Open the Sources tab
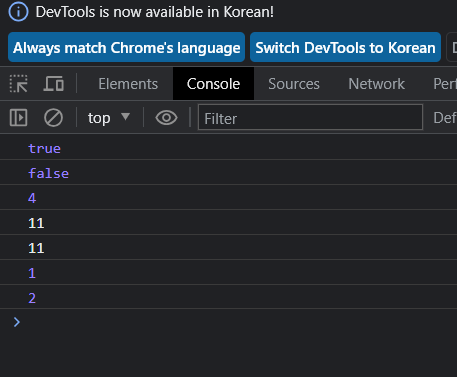The width and height of the screenshot is (457, 377). coord(294,84)
